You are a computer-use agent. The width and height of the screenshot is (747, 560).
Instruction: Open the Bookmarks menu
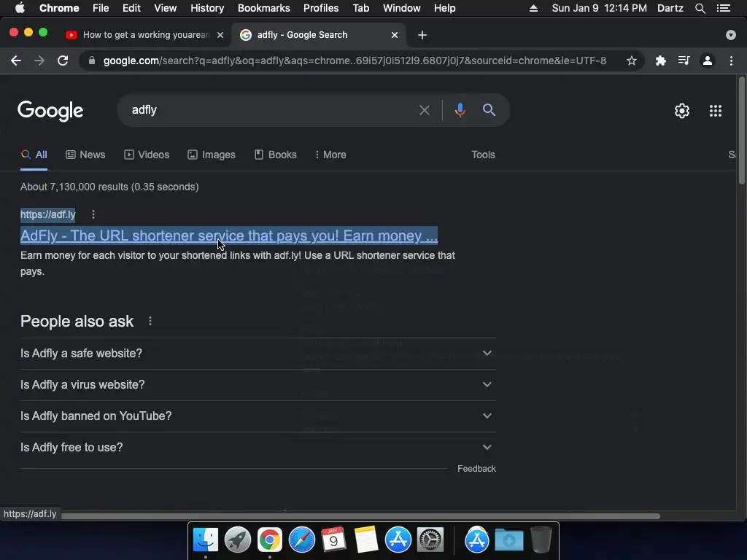tap(264, 8)
